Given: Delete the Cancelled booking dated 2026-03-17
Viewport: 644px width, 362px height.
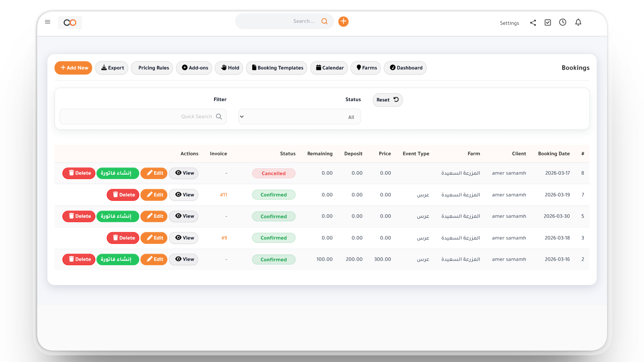Looking at the screenshot, I should [78, 173].
